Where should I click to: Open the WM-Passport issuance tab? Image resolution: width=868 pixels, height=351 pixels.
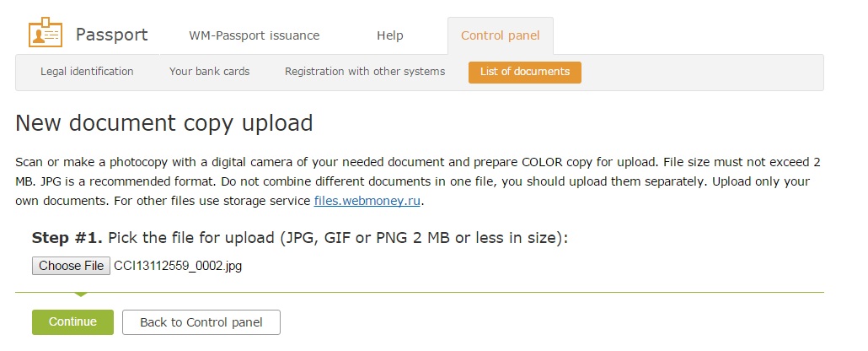(255, 35)
